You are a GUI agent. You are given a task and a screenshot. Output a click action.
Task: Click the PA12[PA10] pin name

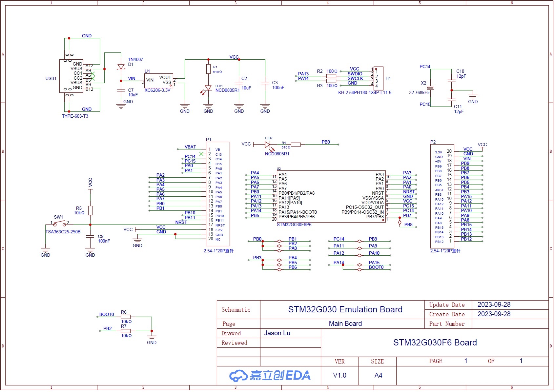tap(290, 203)
